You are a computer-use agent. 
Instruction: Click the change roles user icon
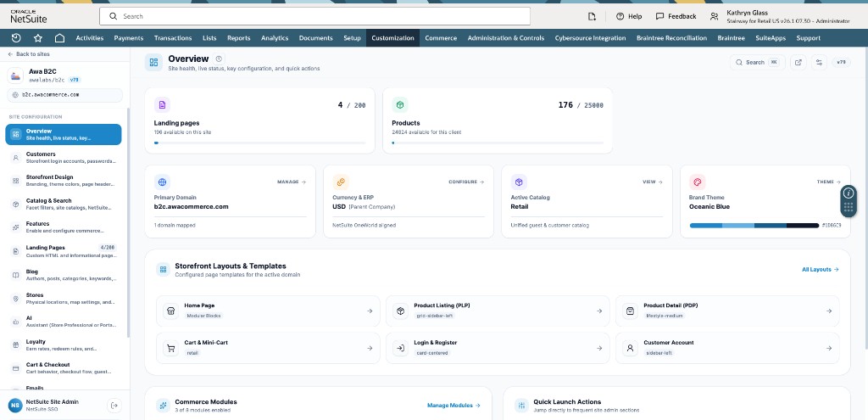714,16
